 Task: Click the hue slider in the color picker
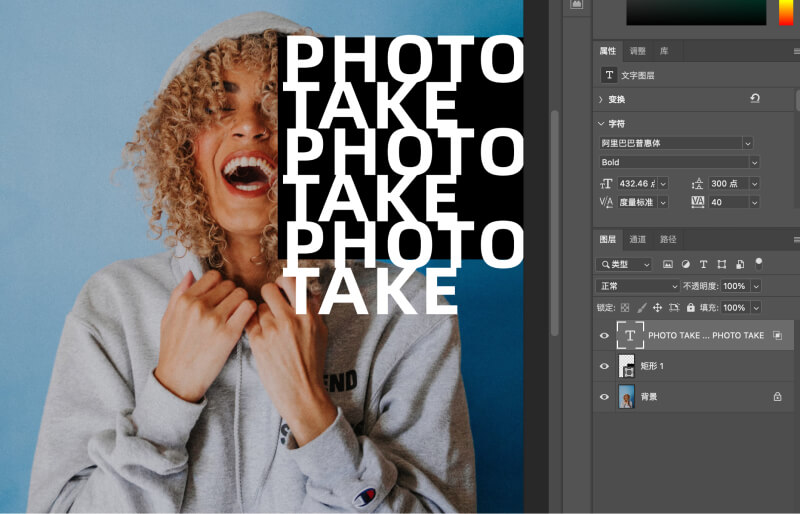[786, 12]
